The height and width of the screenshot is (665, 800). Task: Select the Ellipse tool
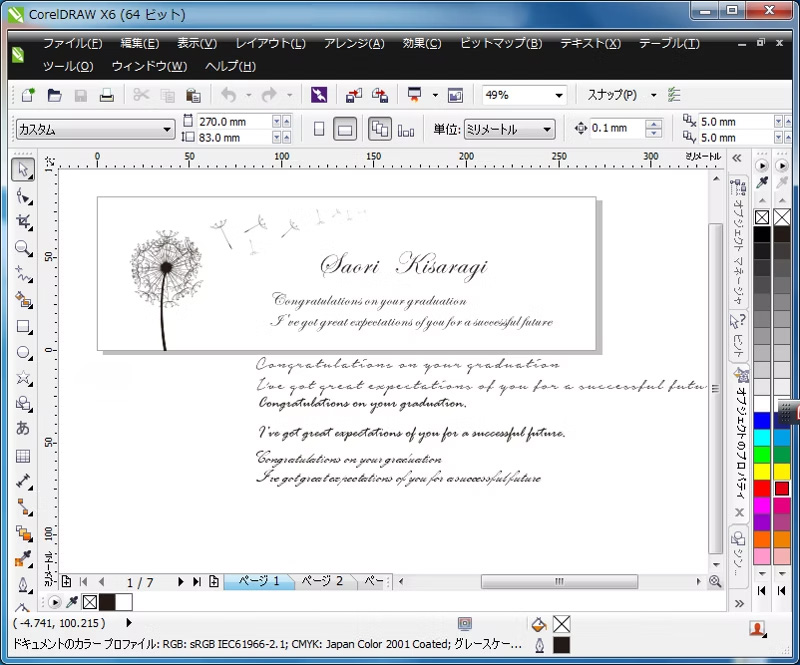[23, 352]
